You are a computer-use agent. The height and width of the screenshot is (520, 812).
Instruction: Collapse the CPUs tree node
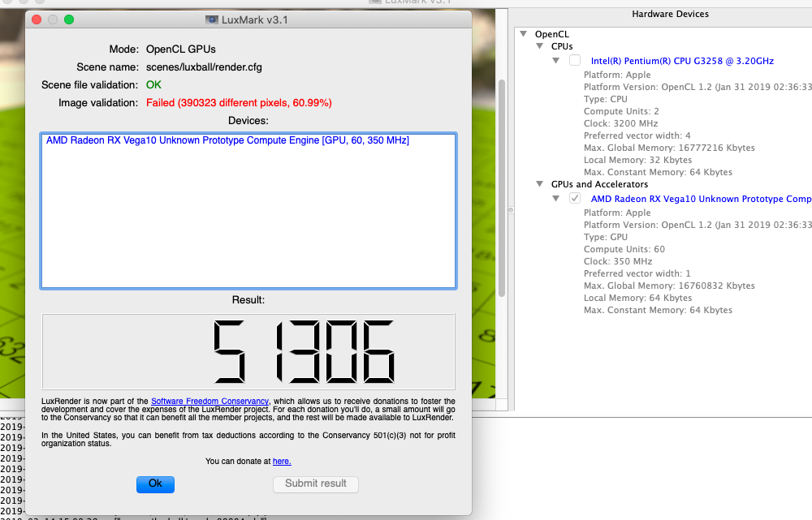tap(540, 46)
